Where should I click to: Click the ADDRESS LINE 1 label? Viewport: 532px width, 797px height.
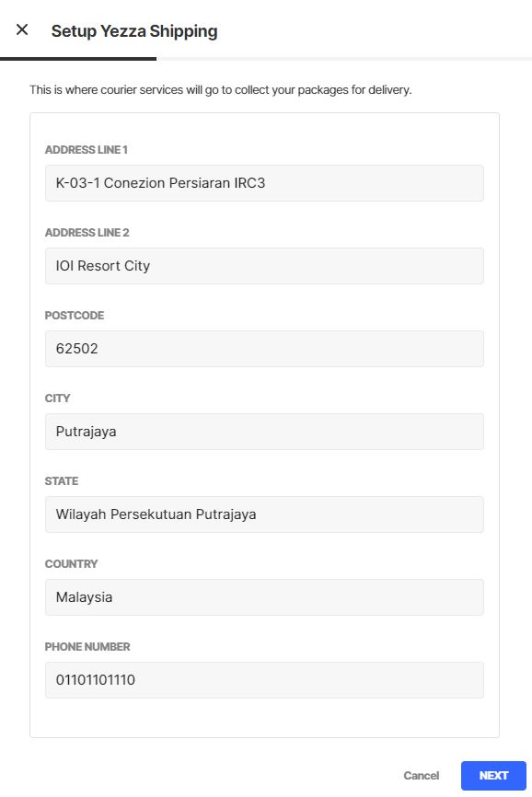86,150
